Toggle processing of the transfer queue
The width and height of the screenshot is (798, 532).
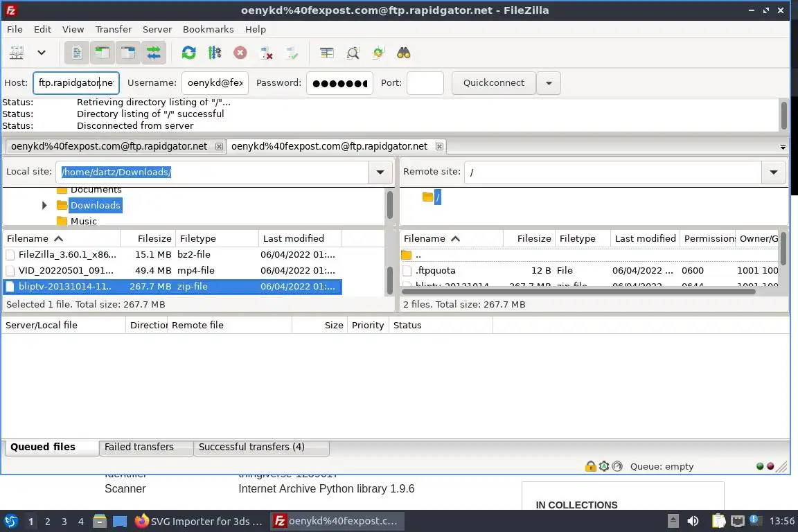pyautogui.click(x=215, y=53)
